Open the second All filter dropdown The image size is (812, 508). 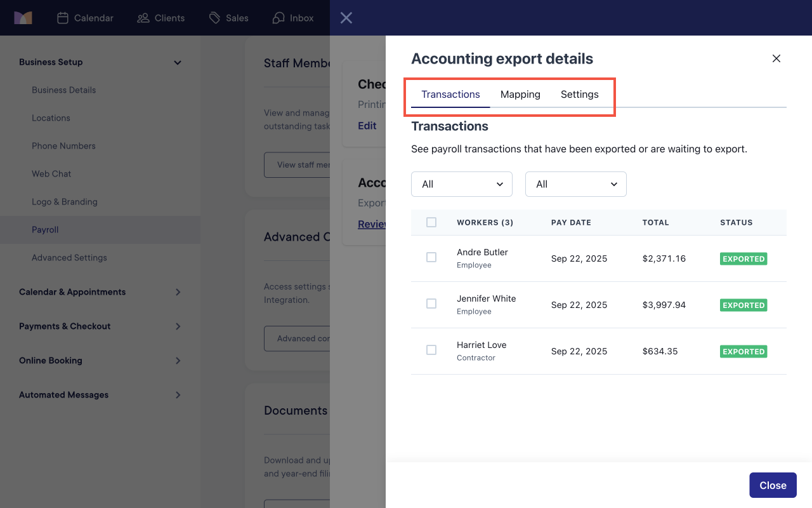[x=576, y=184]
